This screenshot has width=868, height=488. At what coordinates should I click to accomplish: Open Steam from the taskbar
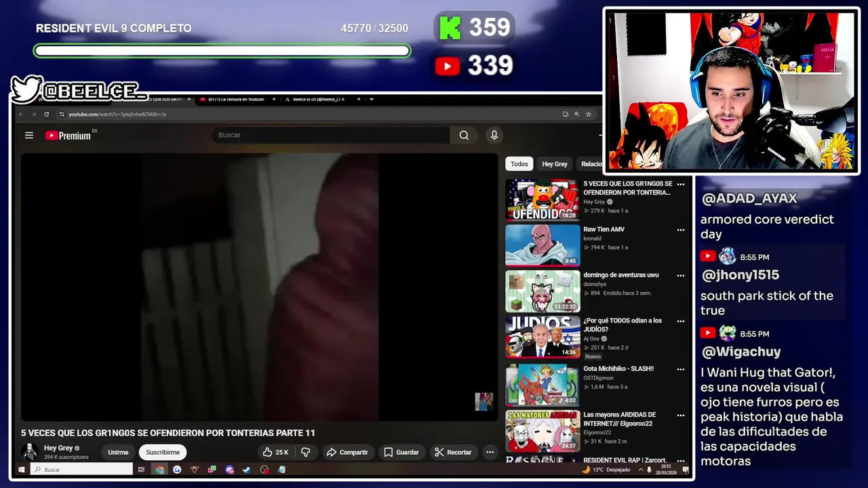[x=247, y=470]
